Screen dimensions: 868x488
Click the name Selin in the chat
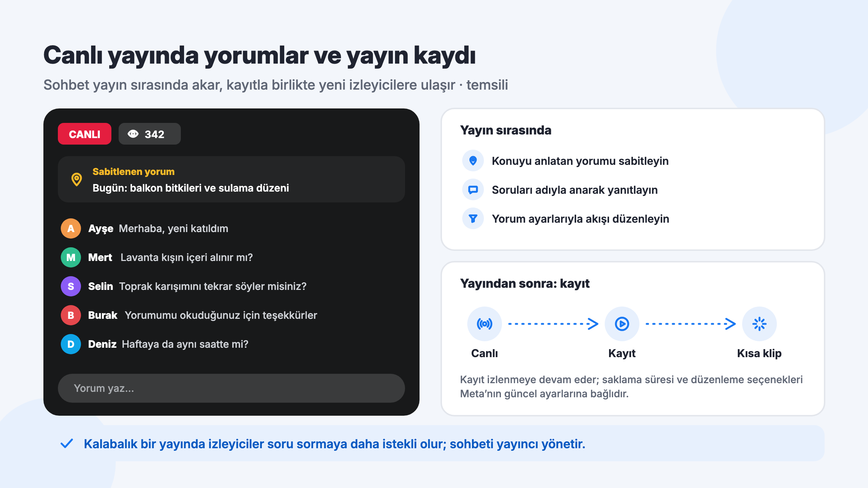point(101,286)
